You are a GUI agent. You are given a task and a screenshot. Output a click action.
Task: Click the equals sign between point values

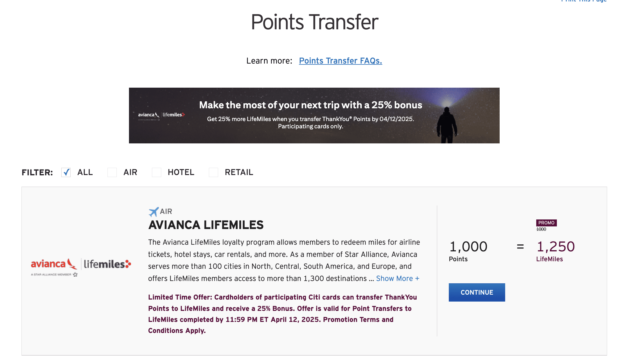520,247
